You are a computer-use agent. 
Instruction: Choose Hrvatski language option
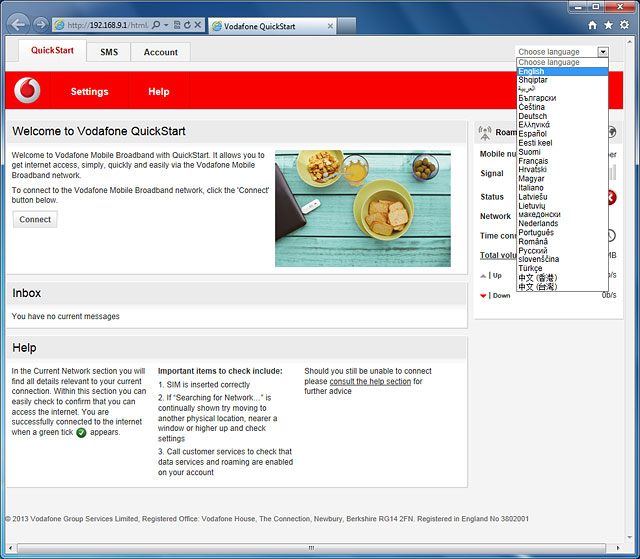click(562, 170)
